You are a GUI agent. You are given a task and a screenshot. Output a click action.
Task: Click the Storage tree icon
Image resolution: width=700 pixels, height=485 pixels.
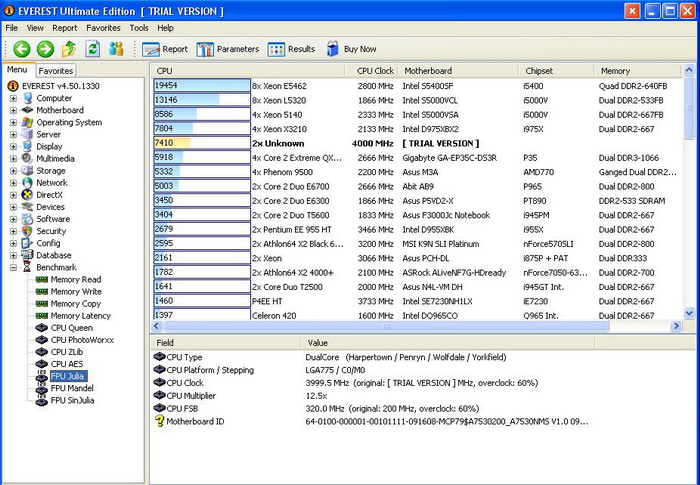tap(27, 170)
